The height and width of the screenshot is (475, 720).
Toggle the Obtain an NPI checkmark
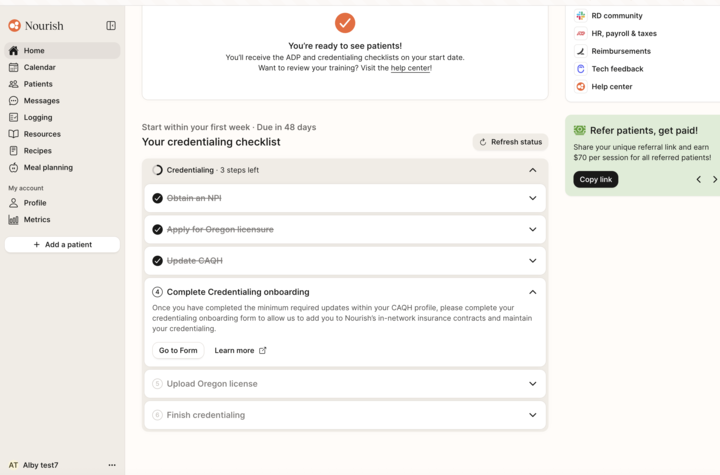[158, 198]
